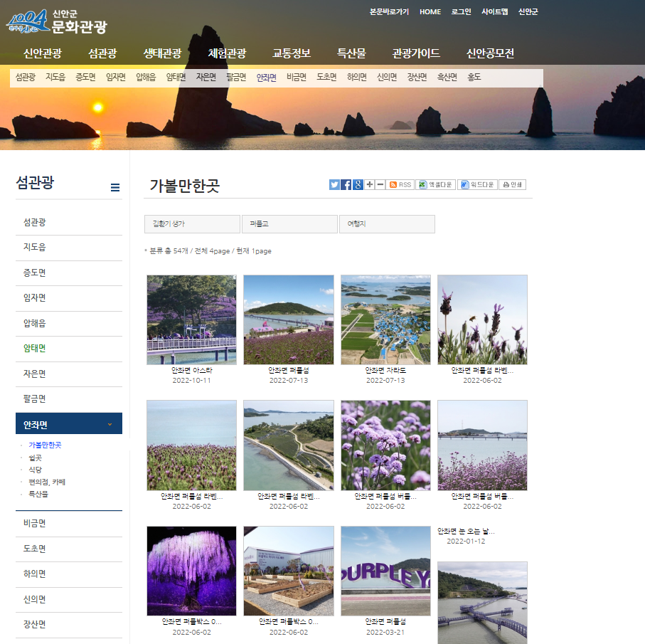Print the page with 인쇄 button

(512, 184)
